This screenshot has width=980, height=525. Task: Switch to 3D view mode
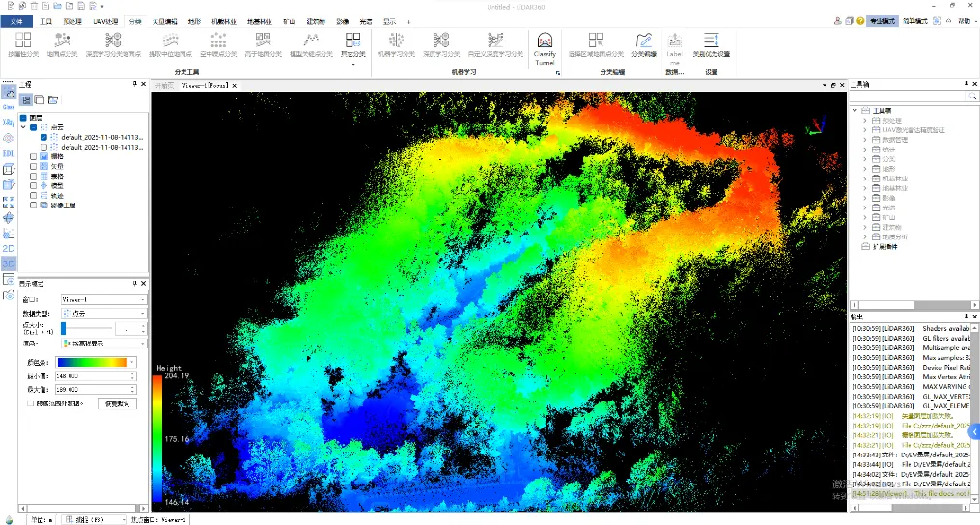tap(8, 263)
